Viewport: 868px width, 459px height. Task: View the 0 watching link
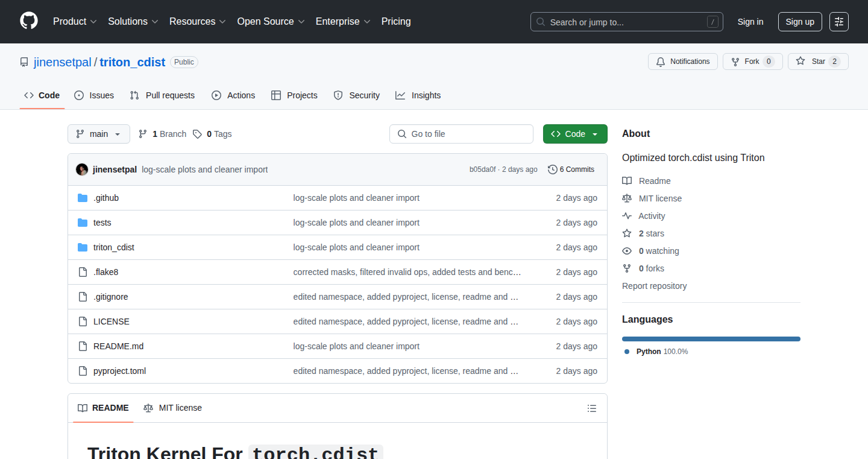(650, 251)
